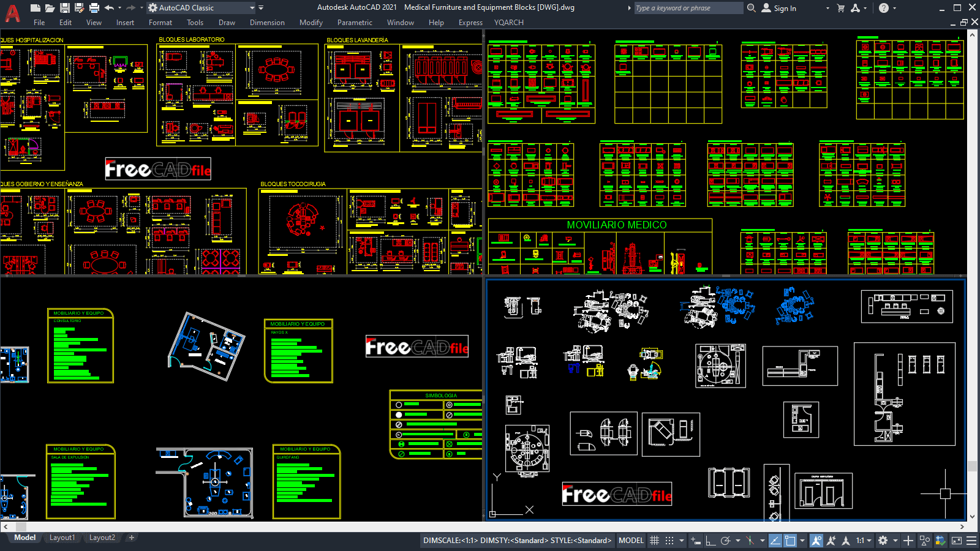Click the Clean Screen icon in status bar
Screen dimensions: 980x551
tap(956, 541)
